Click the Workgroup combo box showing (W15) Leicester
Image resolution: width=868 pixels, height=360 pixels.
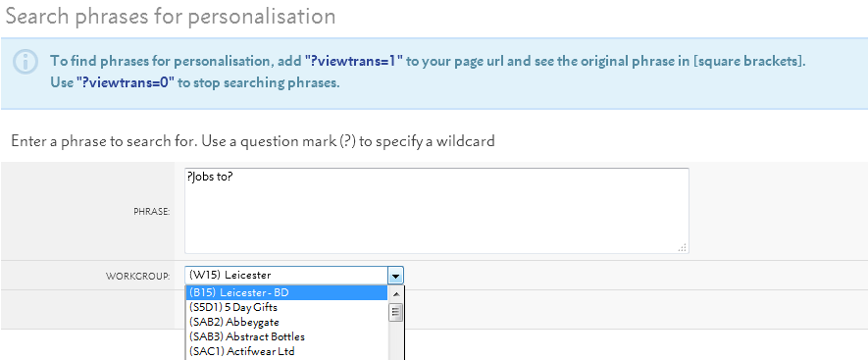click(294, 276)
